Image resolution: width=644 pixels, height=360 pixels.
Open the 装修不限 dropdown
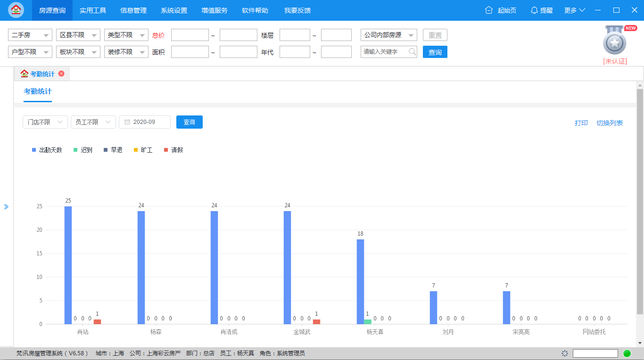126,52
